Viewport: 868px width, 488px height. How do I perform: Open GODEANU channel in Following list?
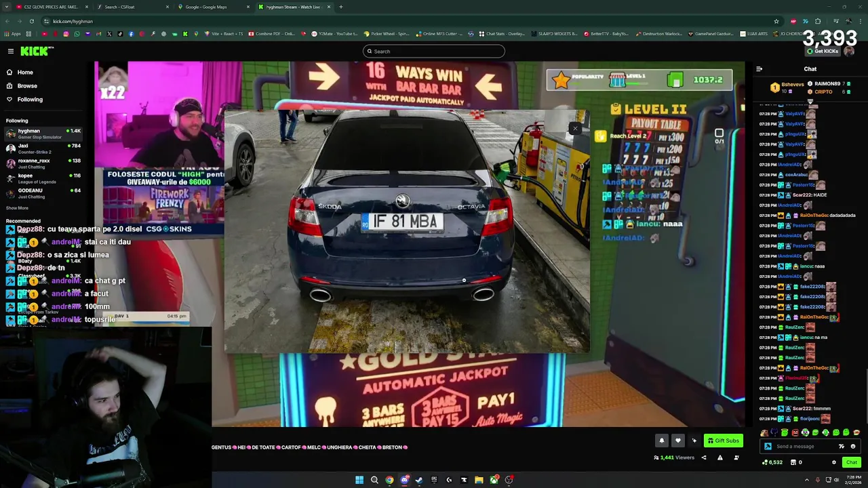(x=43, y=193)
